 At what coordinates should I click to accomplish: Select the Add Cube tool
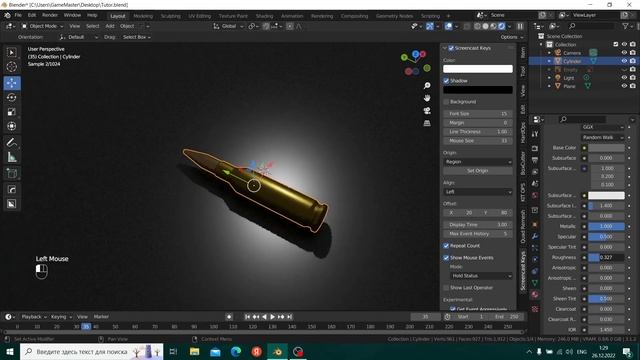click(11, 173)
